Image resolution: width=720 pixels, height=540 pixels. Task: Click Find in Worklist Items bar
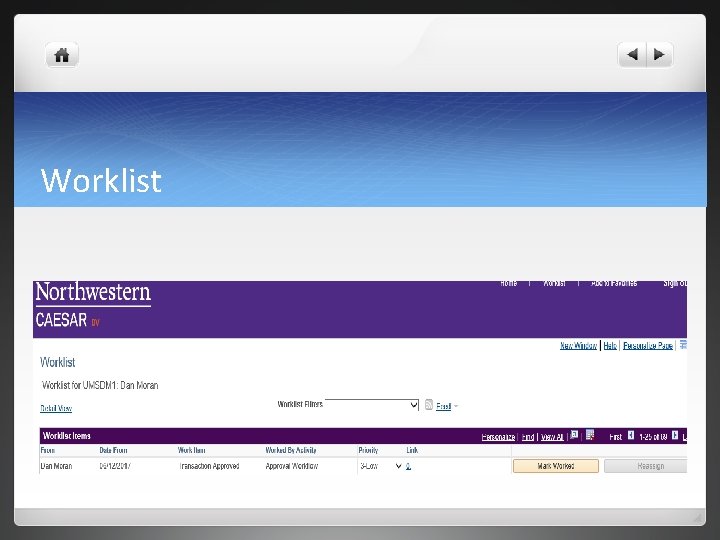(x=528, y=437)
